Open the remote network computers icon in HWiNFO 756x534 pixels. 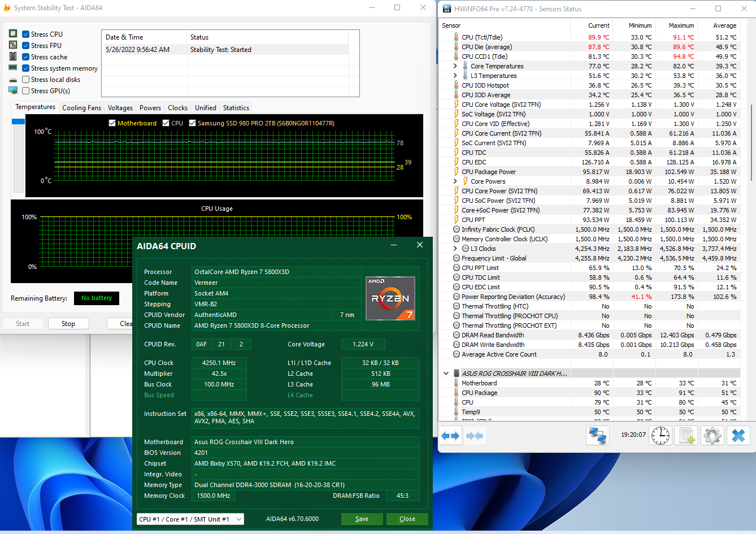coord(597,436)
